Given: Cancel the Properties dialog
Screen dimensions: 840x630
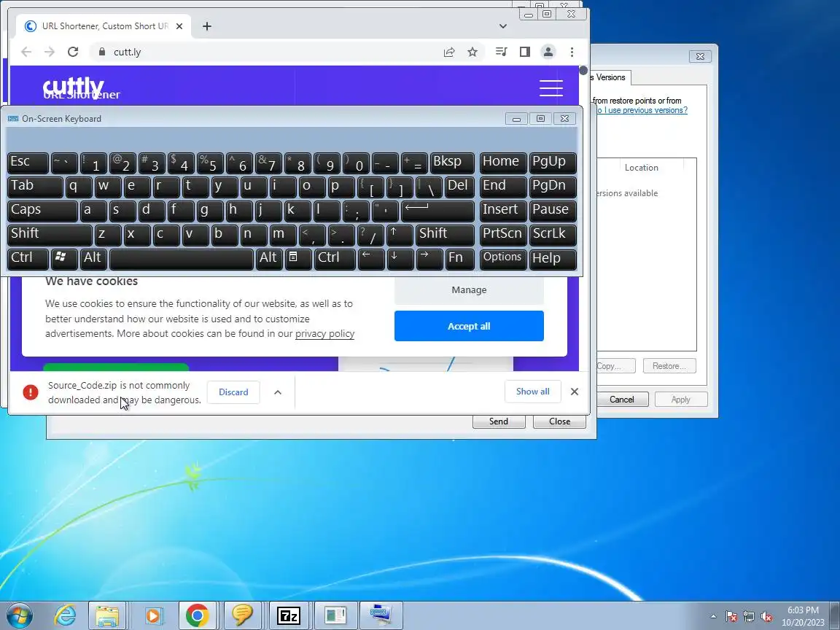Looking at the screenshot, I should click(621, 400).
